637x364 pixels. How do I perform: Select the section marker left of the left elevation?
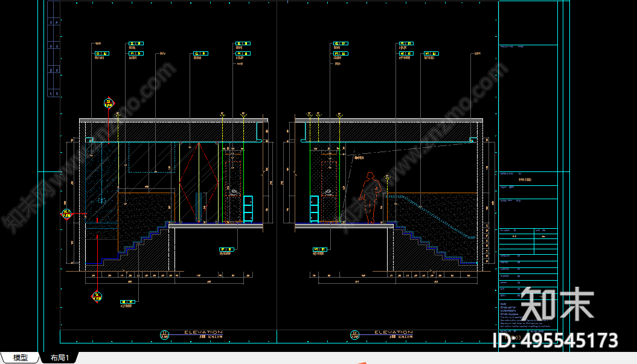tap(66, 214)
